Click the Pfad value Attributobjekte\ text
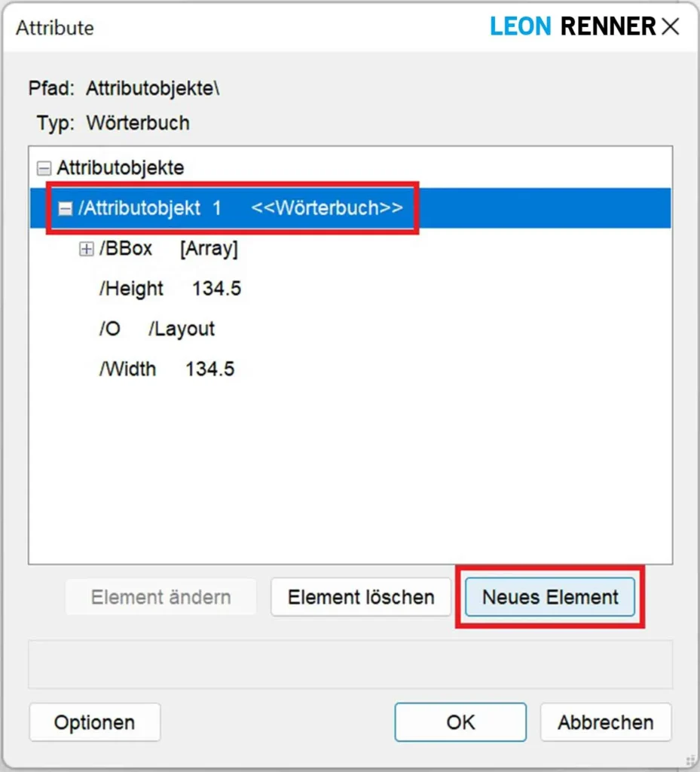700x772 pixels. [153, 88]
